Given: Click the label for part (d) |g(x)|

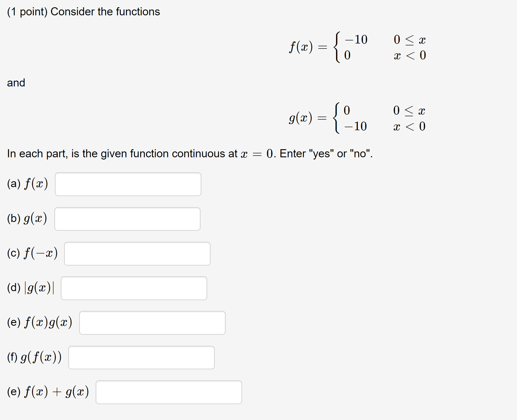Looking at the screenshot, I should (x=31, y=288).
